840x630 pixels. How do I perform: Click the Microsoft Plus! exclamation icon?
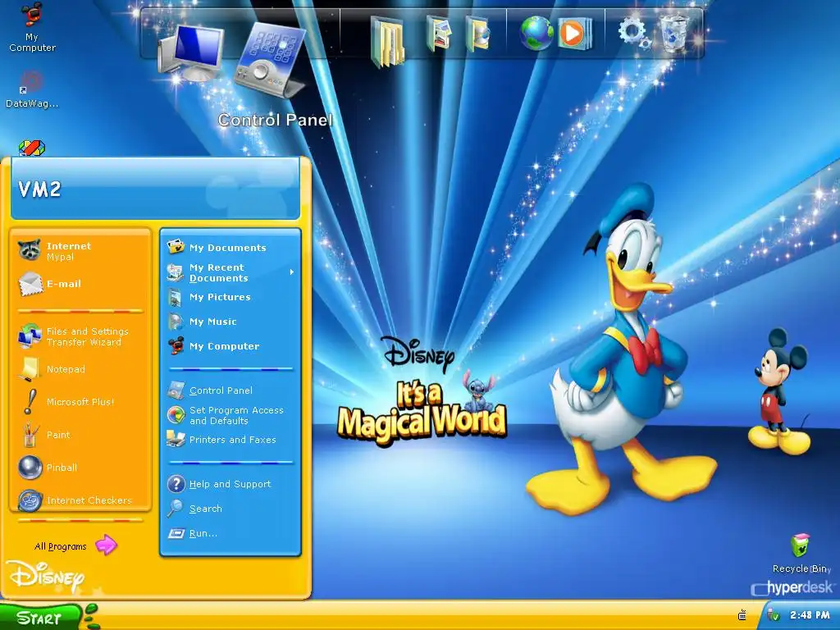[x=30, y=402]
